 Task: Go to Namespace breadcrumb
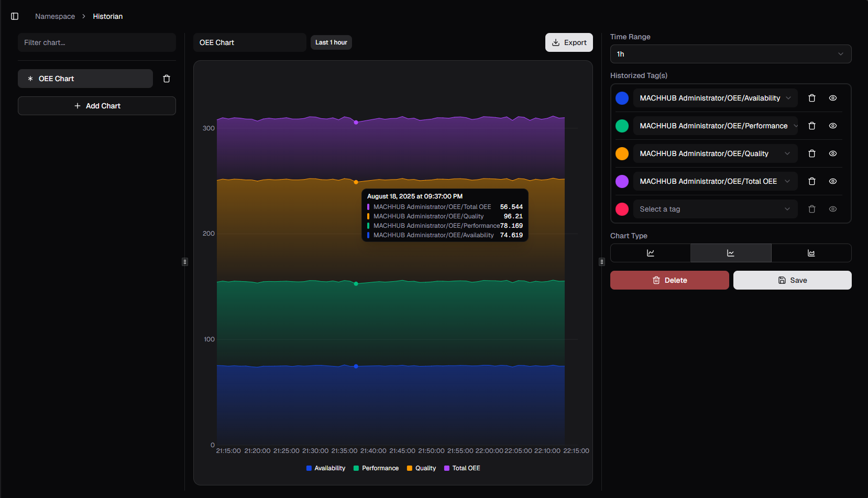[55, 16]
